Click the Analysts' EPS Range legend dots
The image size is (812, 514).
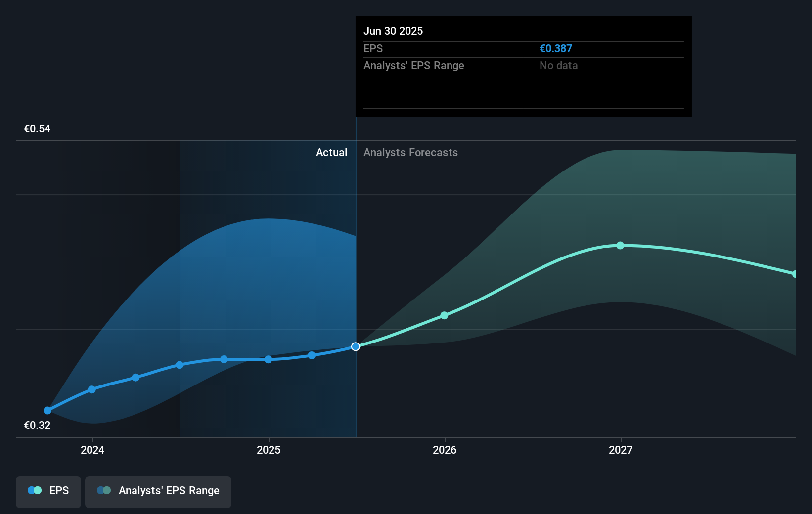pos(104,490)
